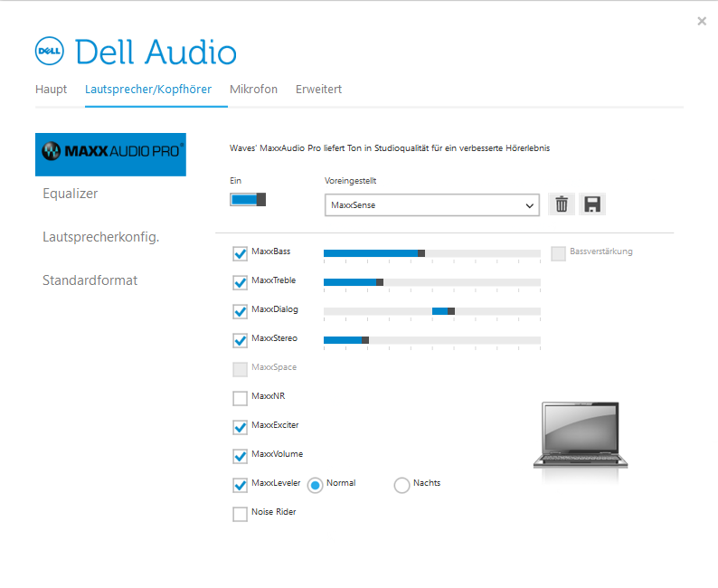This screenshot has width=718, height=588.
Task: Uncheck the MaxxExciter checkbox
Action: [x=240, y=427]
